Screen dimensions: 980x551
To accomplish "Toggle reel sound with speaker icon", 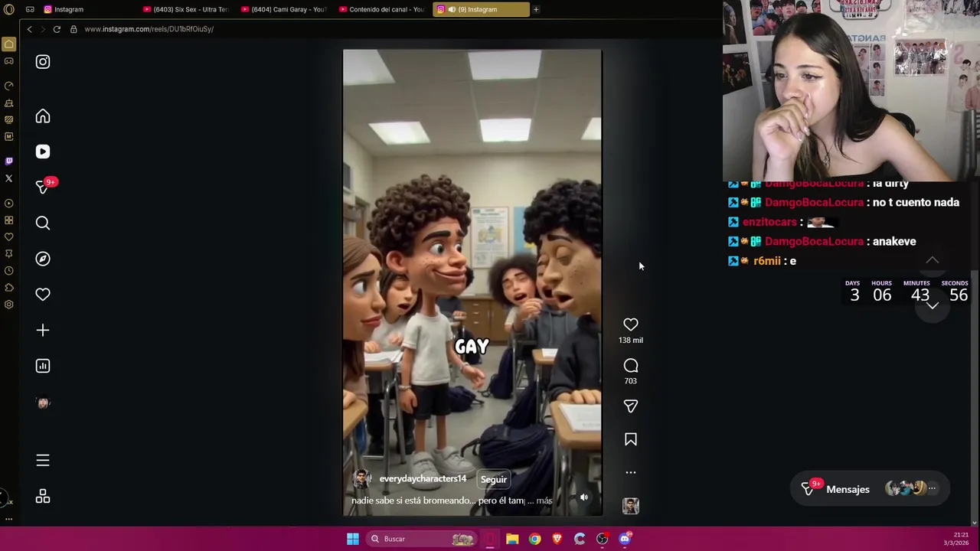I will [x=583, y=497].
